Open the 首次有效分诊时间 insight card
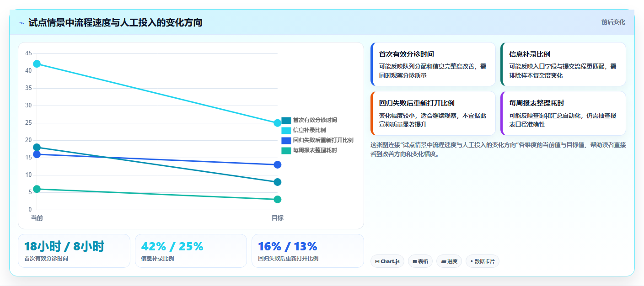 433,64
